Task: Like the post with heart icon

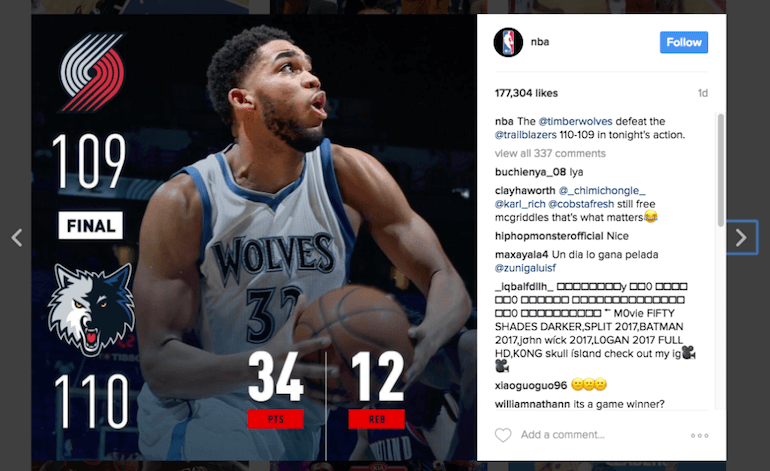Action: coord(503,435)
